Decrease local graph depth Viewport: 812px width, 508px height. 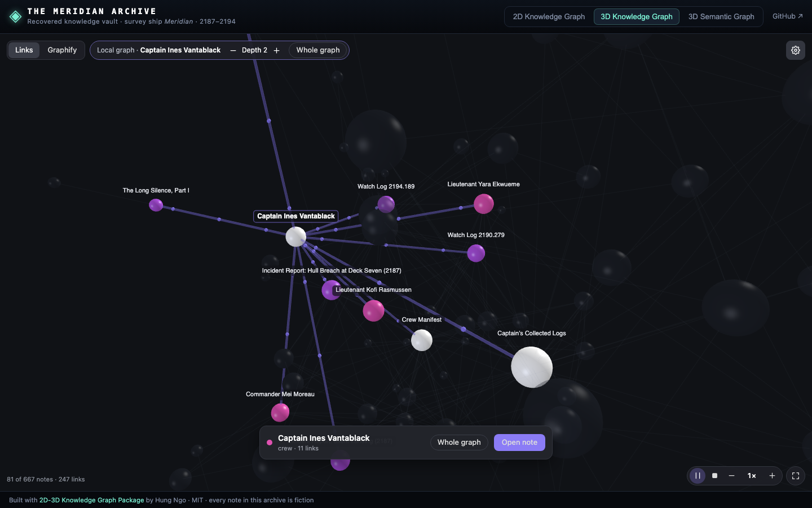[233, 50]
